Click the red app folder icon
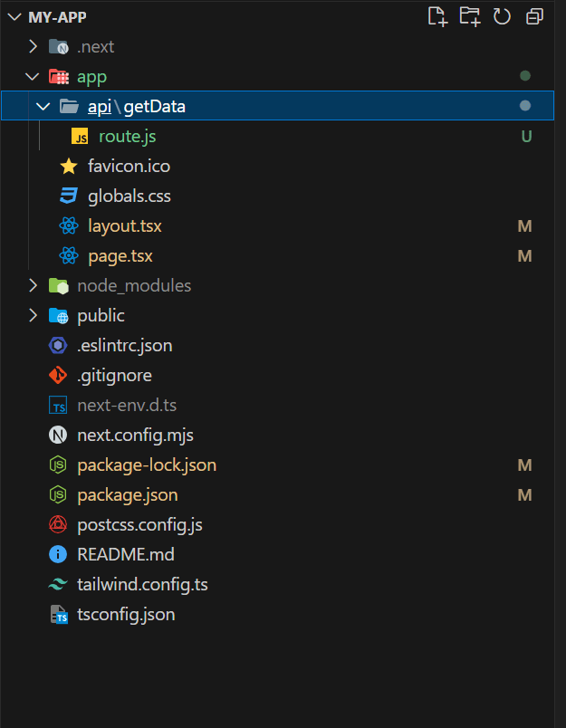566x728 pixels. click(59, 77)
